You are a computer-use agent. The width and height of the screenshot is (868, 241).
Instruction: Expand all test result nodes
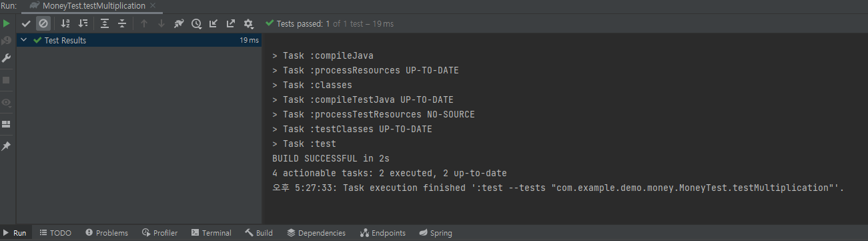click(x=105, y=23)
